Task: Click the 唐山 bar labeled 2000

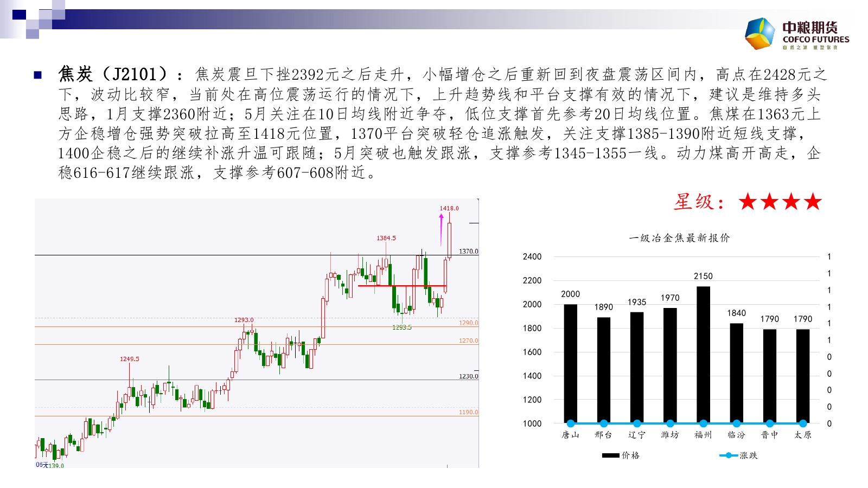Action: tap(570, 363)
